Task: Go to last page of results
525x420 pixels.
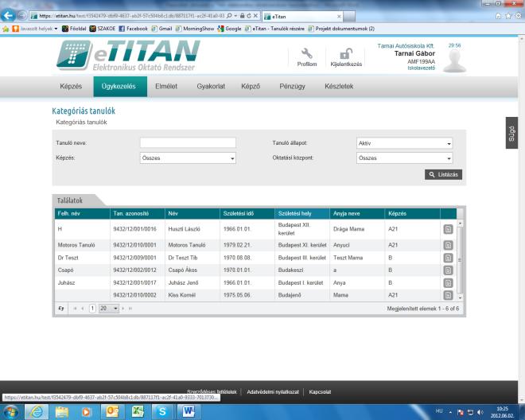Action: tap(130, 308)
